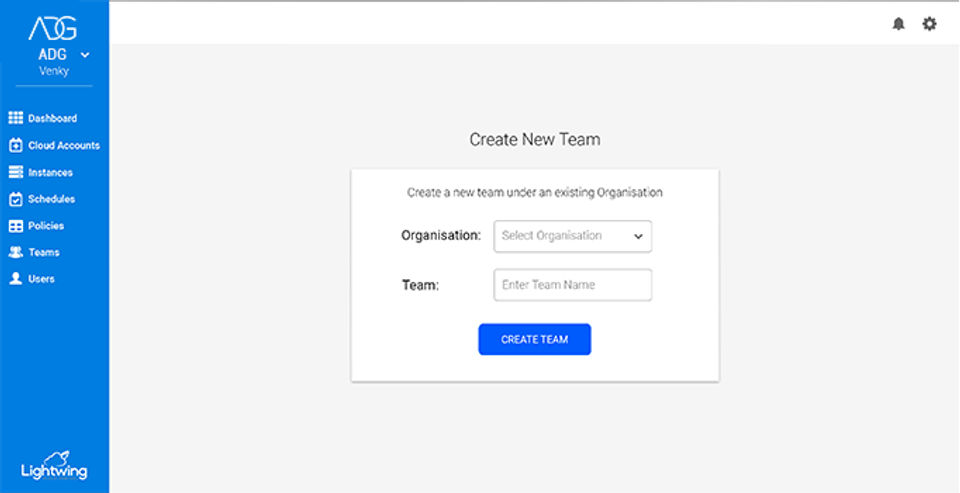Image resolution: width=960 pixels, height=493 pixels.
Task: Click the Team: field label
Action: pos(421,285)
